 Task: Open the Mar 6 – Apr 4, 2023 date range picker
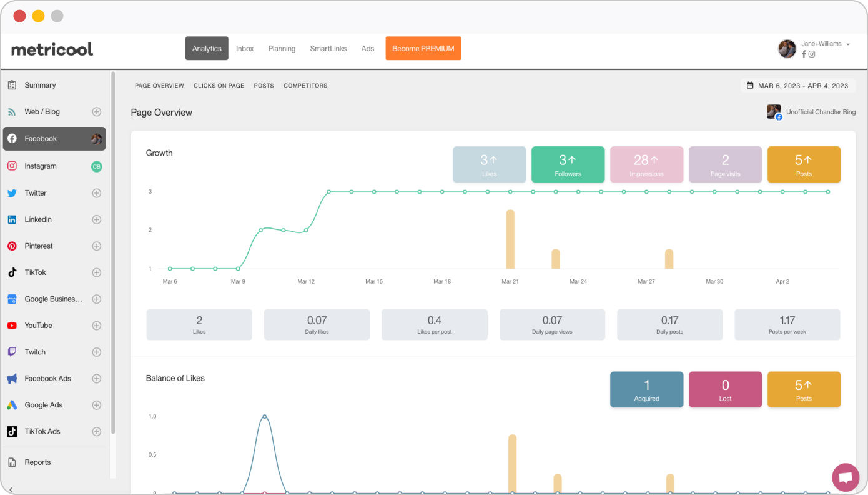[x=798, y=86]
